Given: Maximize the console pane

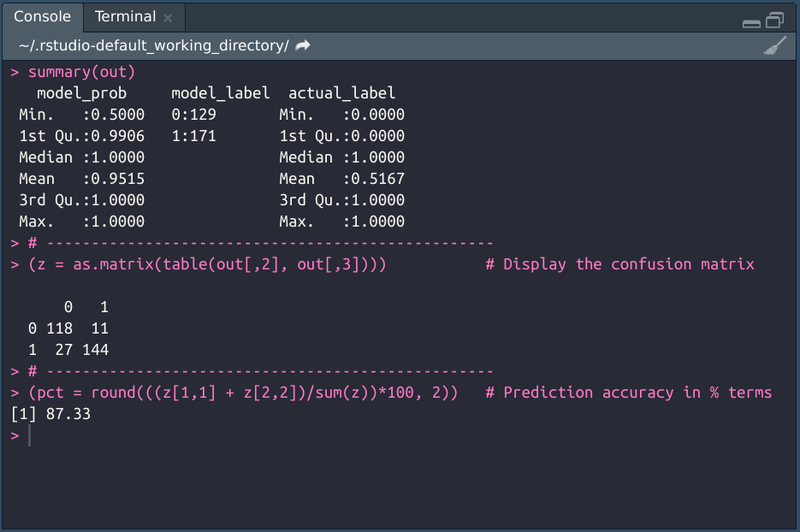Looking at the screenshot, I should point(775,21).
